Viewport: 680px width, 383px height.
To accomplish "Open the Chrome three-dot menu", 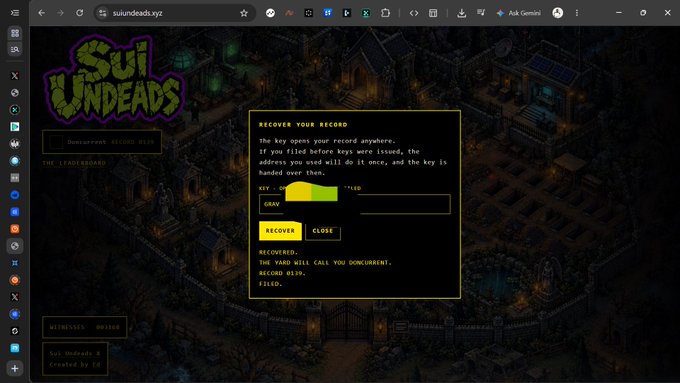I will click(577, 13).
